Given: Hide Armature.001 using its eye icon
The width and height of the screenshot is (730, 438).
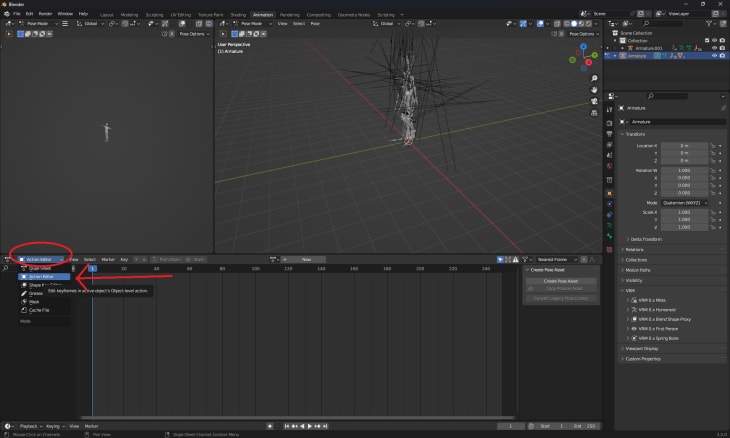Looking at the screenshot, I should (714, 47).
